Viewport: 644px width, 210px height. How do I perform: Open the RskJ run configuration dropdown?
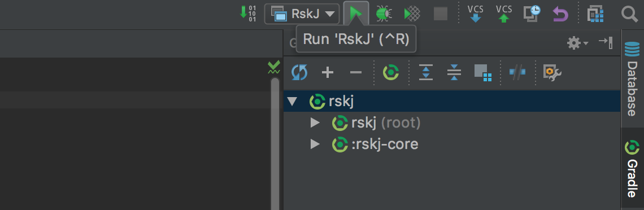302,14
